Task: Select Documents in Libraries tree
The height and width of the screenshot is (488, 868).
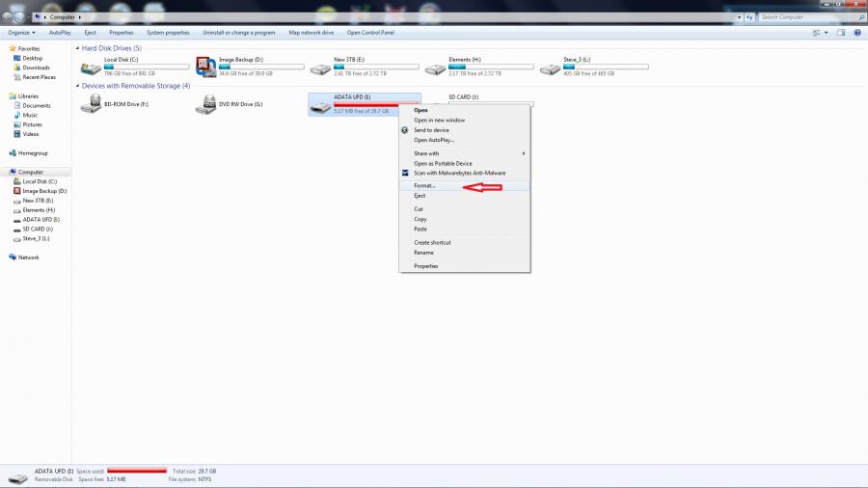Action: 37,106
